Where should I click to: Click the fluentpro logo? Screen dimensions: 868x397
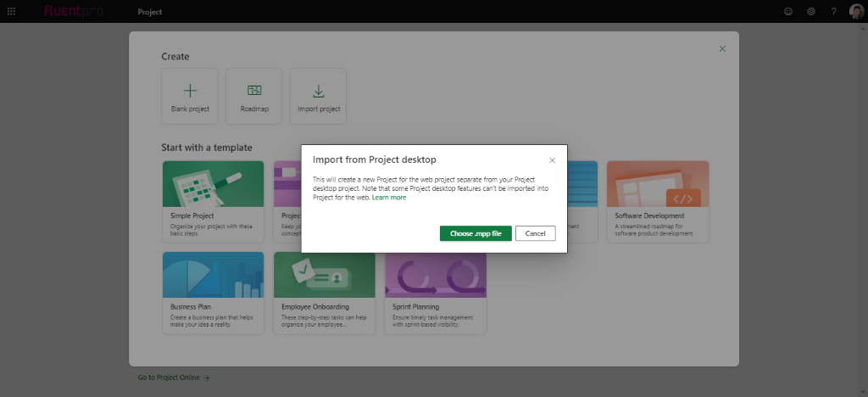click(x=74, y=11)
